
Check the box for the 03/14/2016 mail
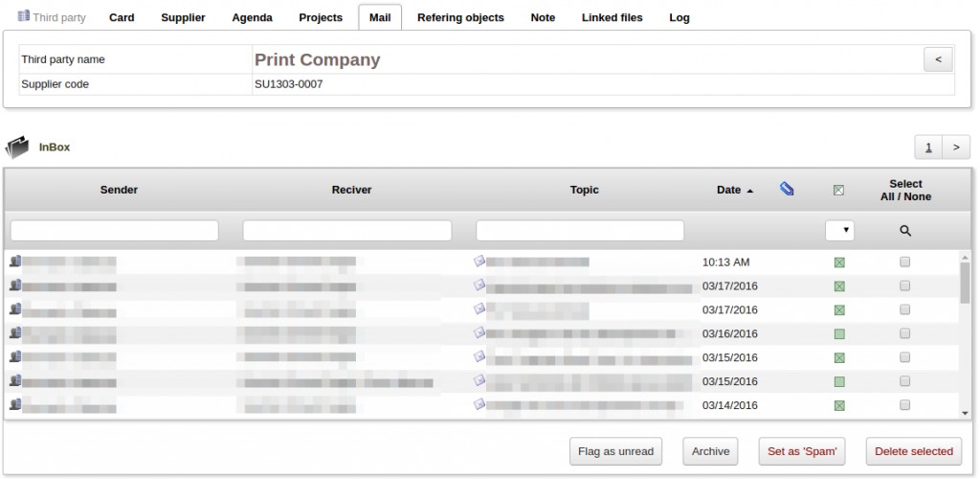(905, 405)
